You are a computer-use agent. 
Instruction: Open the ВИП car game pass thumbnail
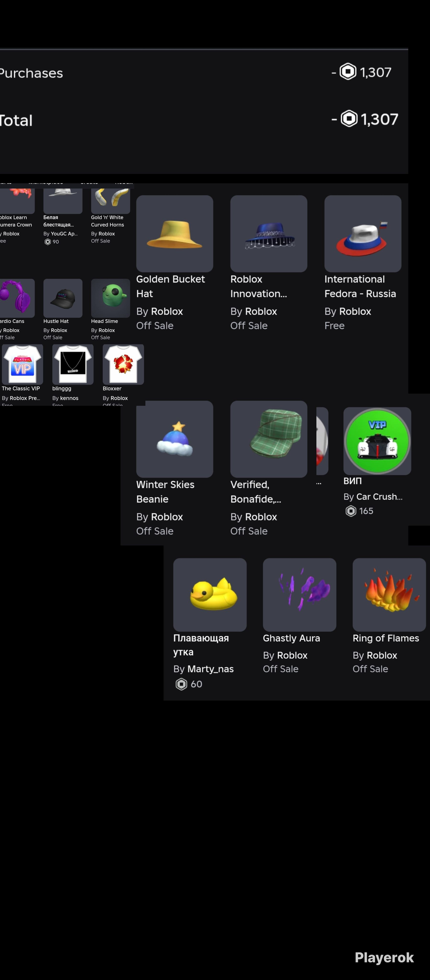point(377,441)
